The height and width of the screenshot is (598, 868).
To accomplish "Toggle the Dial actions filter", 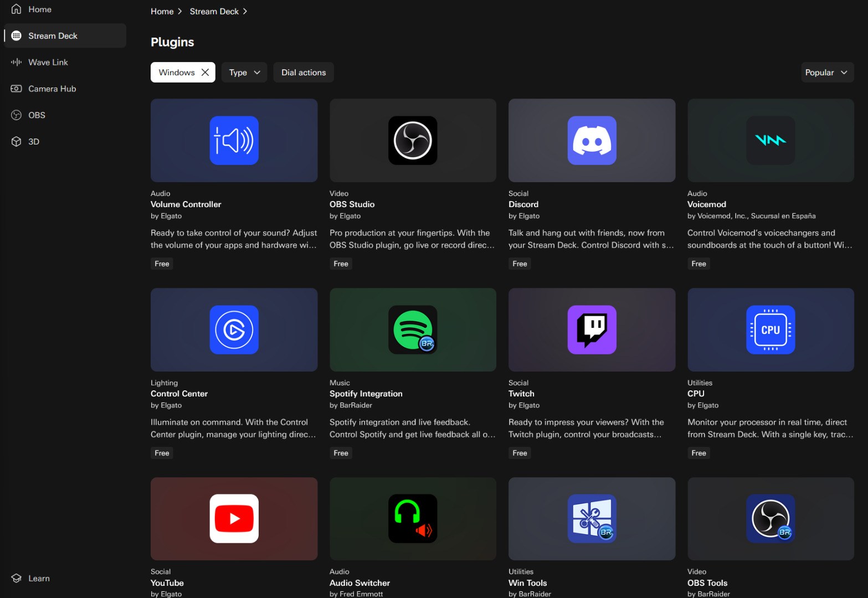I will click(303, 73).
